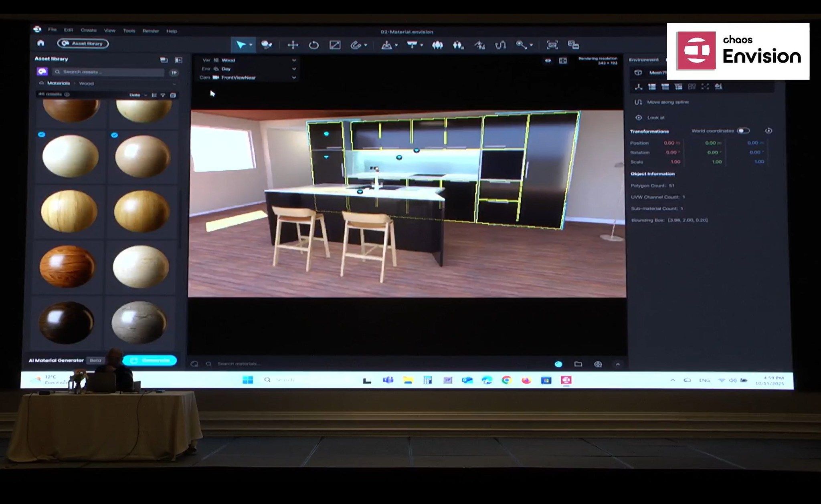This screenshot has width=821, height=504.
Task: Select the dark red wood material sphere
Action: 67,266
